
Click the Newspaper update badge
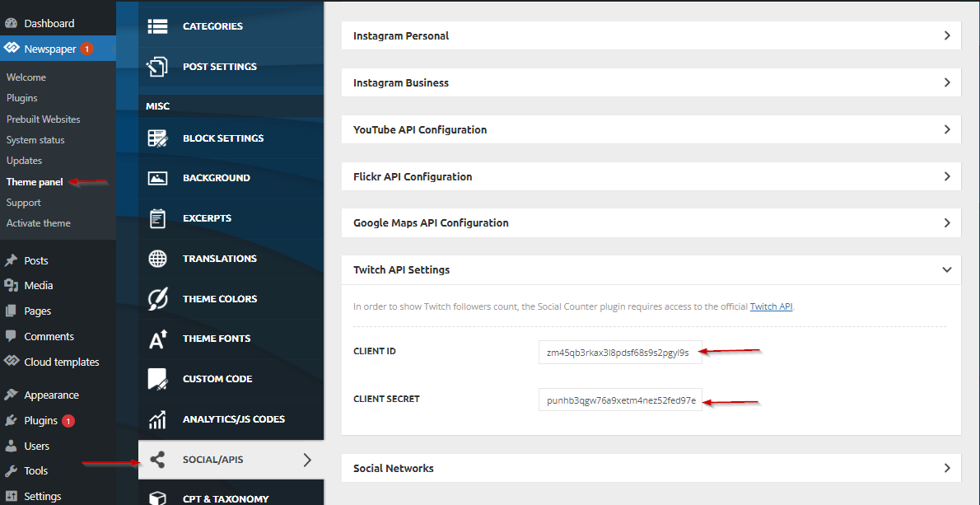(86, 48)
